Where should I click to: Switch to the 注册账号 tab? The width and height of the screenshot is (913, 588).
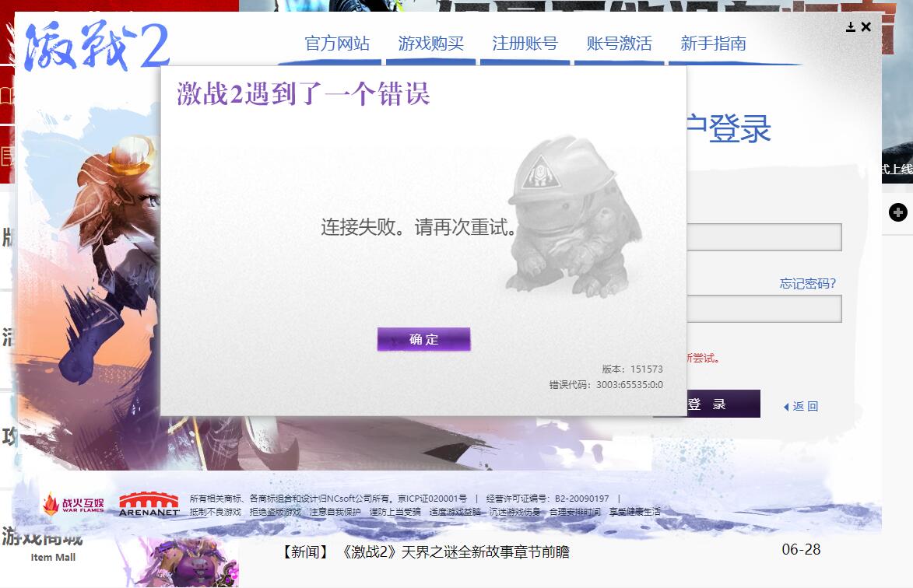coord(525,44)
